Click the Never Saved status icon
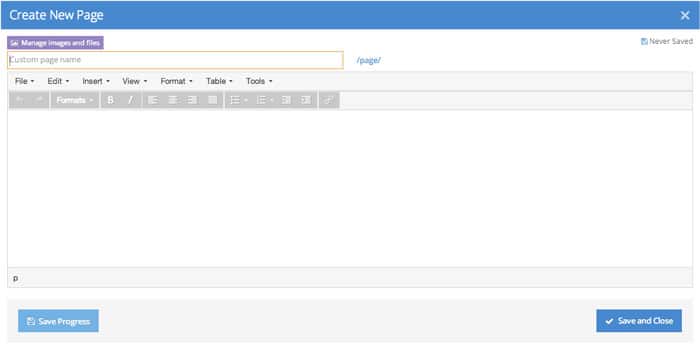Viewport: 700px width, 362px height. [644, 41]
